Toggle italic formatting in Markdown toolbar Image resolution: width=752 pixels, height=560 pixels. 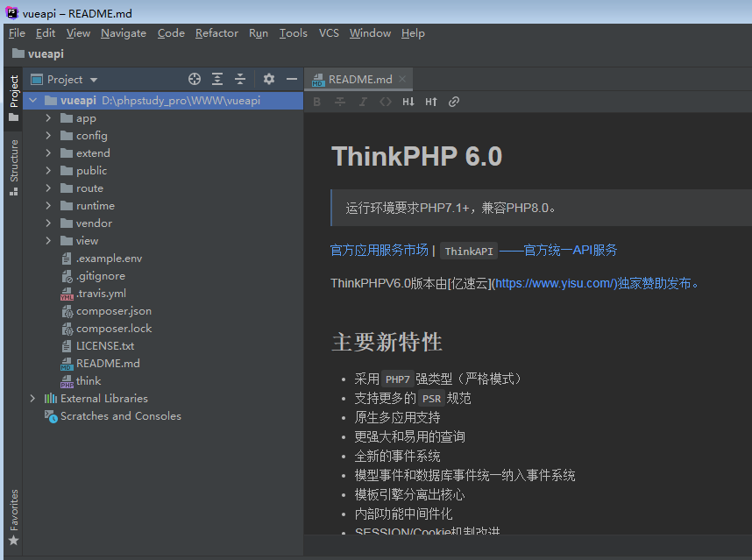click(363, 101)
